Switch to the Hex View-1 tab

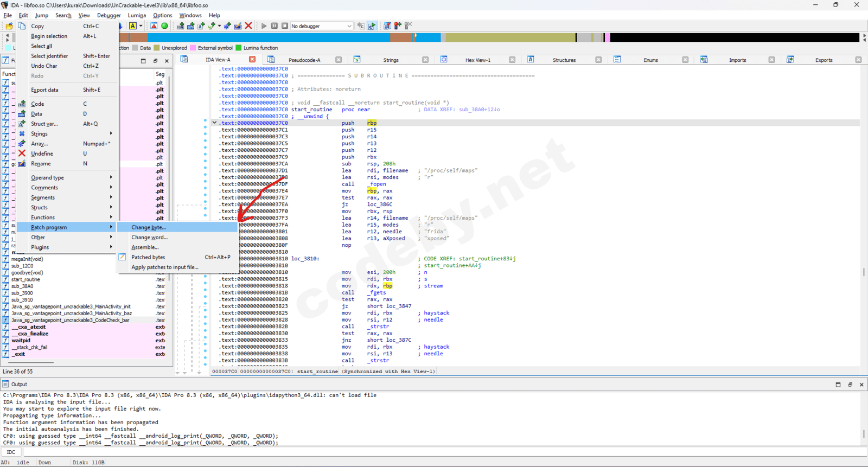[478, 60]
